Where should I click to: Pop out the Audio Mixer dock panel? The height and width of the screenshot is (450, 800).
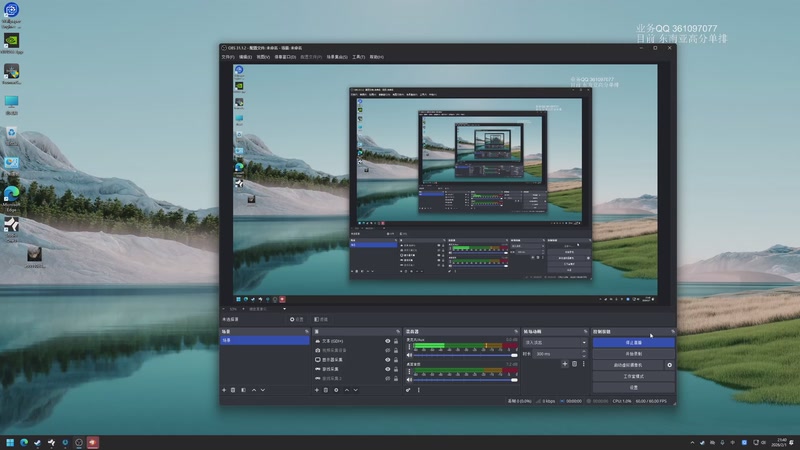click(516, 332)
